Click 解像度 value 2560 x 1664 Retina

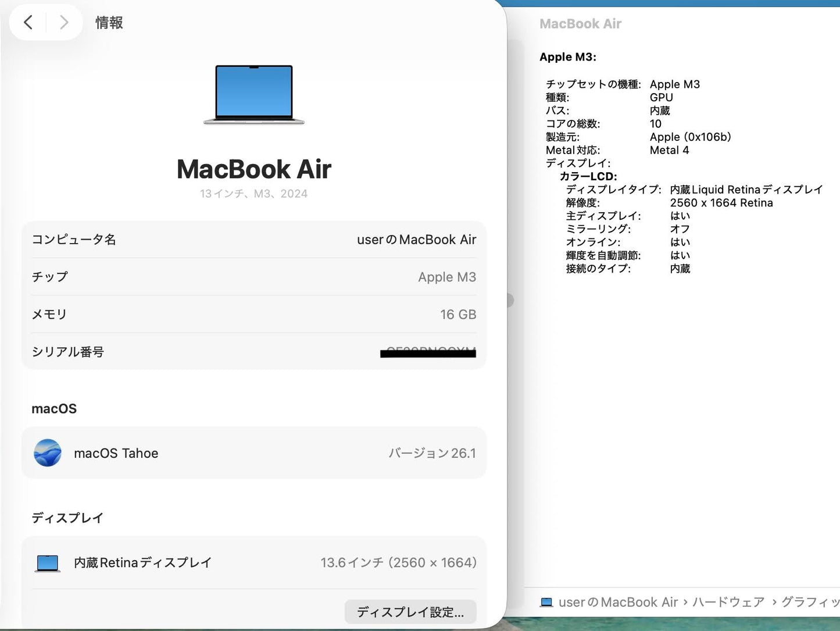click(721, 203)
